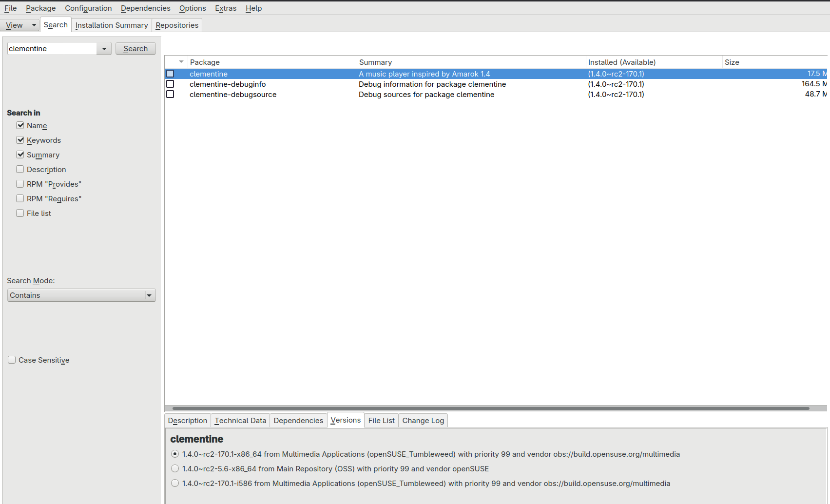Viewport: 830px width, 504px height.
Task: Sort by Installed (Available) column header
Action: pos(654,62)
